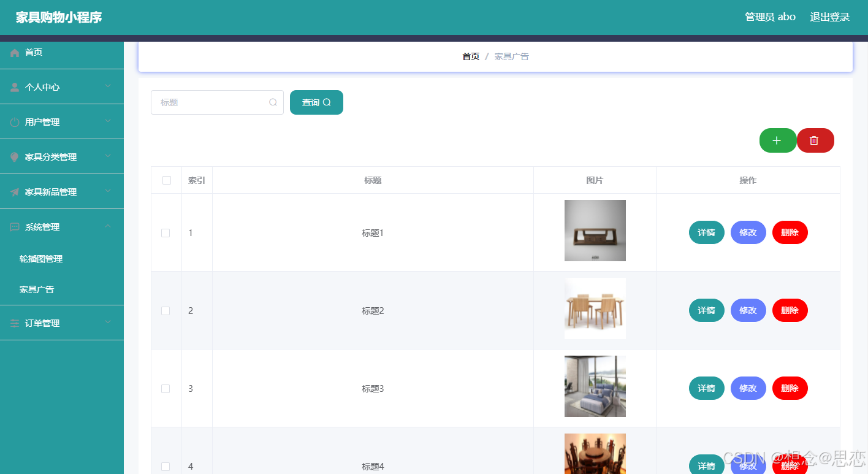868x474 pixels.
Task: Click 删除 for 标题3
Action: point(790,388)
